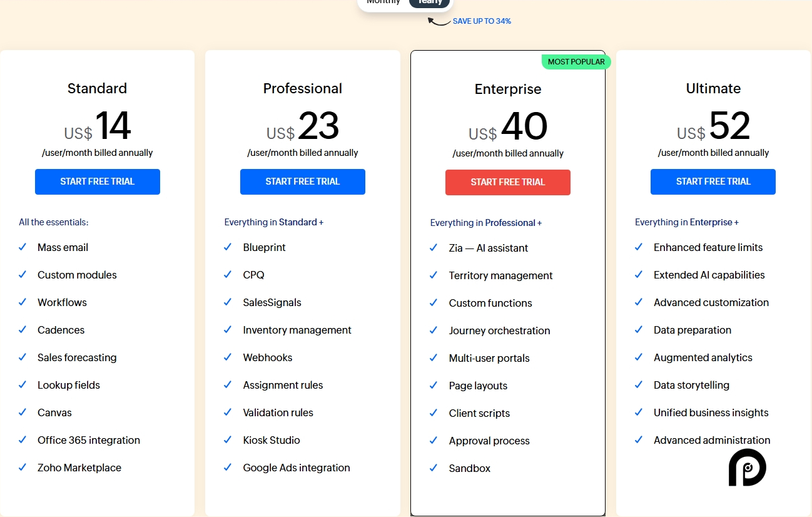Switch billing toggle to Yearly
812x517 pixels.
click(430, 3)
